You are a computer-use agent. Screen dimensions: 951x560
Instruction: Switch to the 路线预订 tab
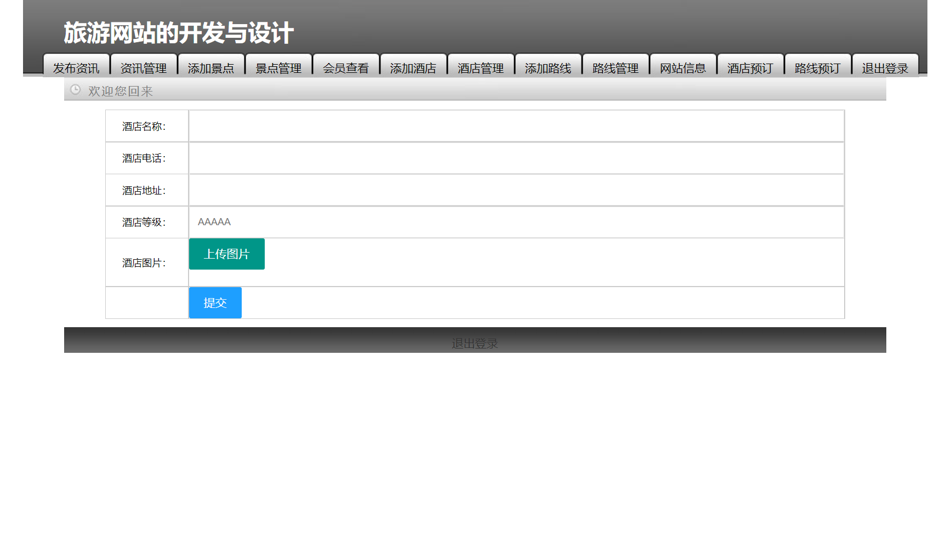coord(818,66)
